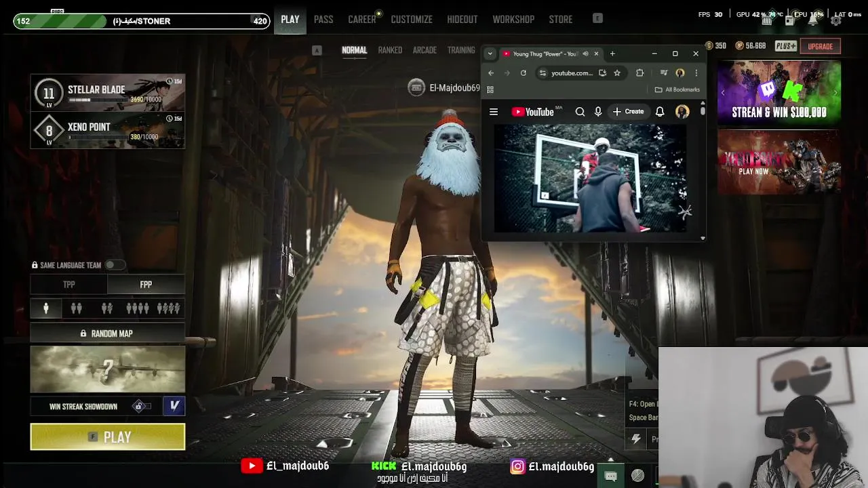This screenshot has width=868, height=488.
Task: Open the settings gear icon
Action: (836, 20)
